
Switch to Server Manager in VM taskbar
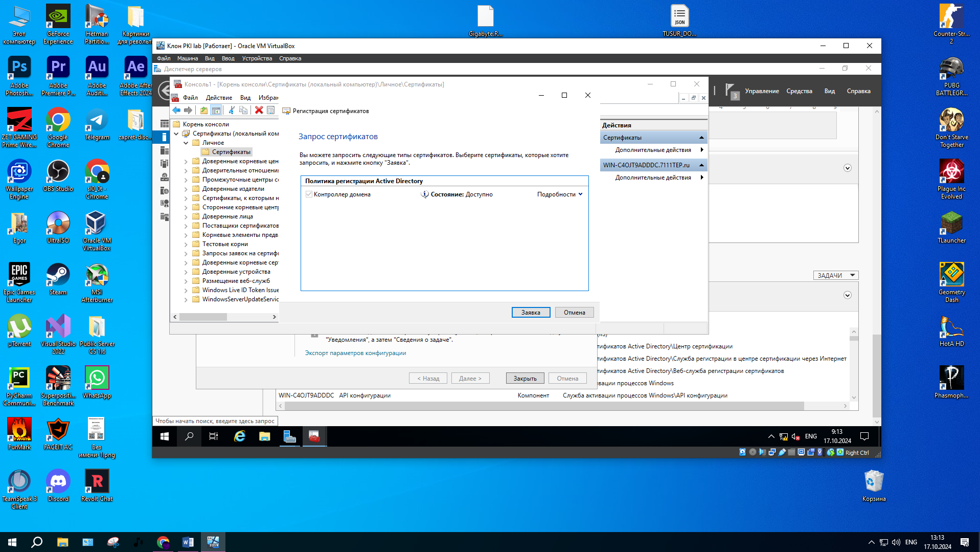[x=289, y=436]
